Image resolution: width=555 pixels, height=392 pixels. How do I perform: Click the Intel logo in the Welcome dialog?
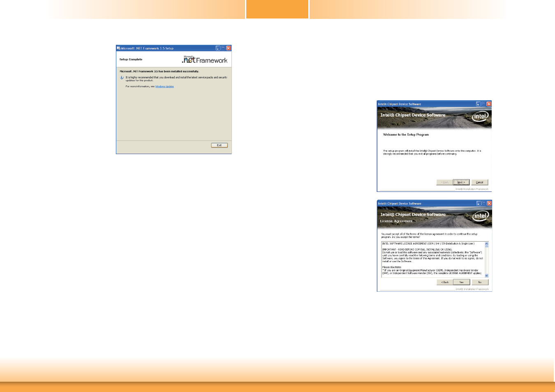[480, 116]
